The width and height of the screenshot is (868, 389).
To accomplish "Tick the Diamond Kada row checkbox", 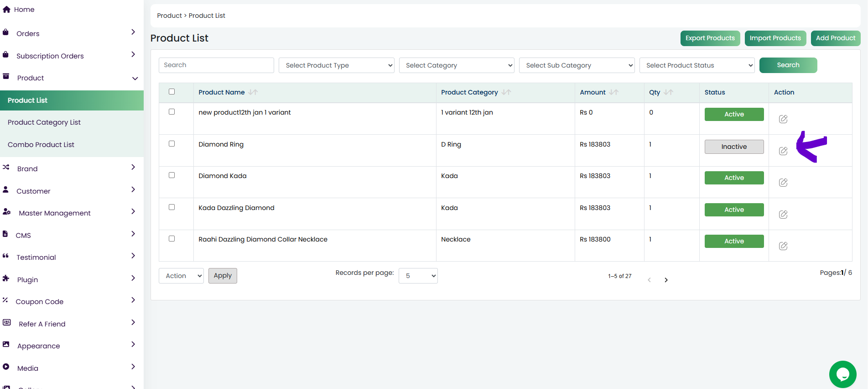I will 172,175.
